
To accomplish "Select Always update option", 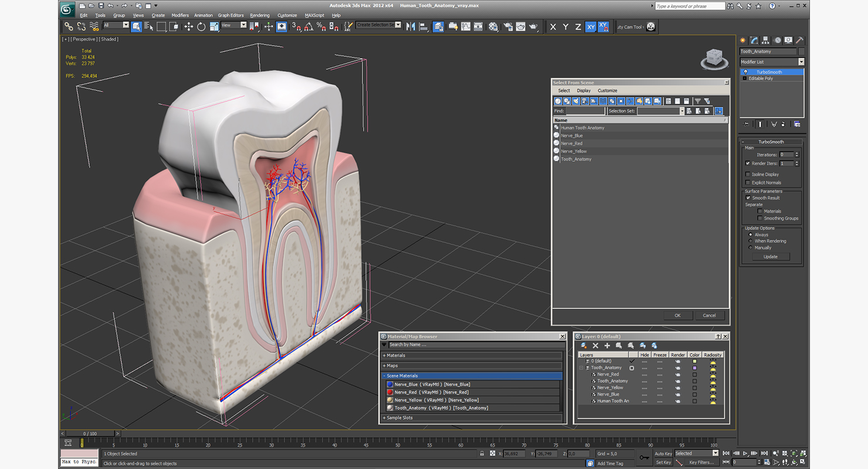I will 751,235.
